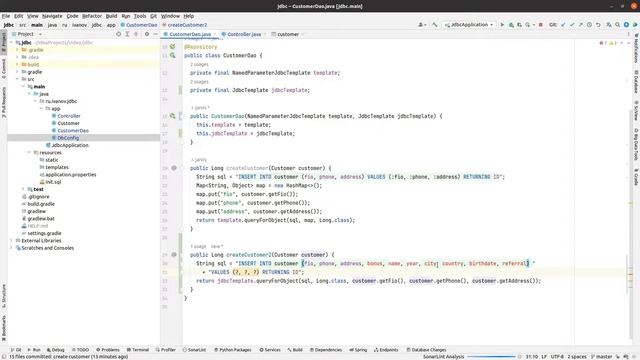Click the Build hammer icon
This screenshot has height=360, width=640.
(x=435, y=25)
